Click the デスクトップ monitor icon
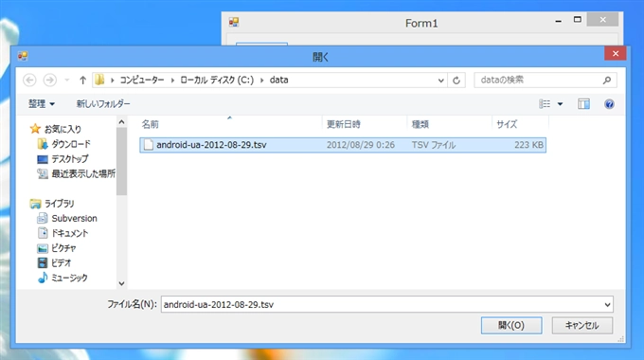Screen dimensions: 644x360 coord(43,159)
